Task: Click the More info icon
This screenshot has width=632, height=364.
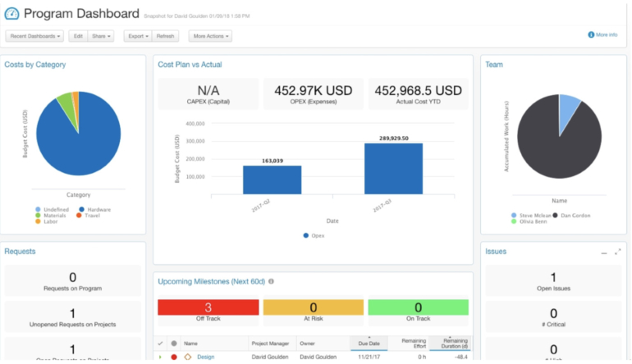Action: (591, 35)
